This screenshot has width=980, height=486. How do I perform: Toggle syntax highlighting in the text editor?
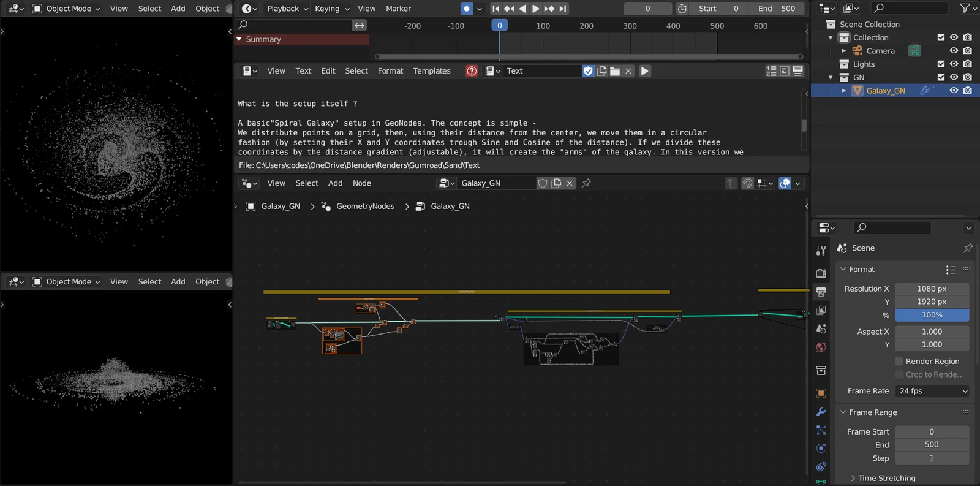(x=798, y=71)
